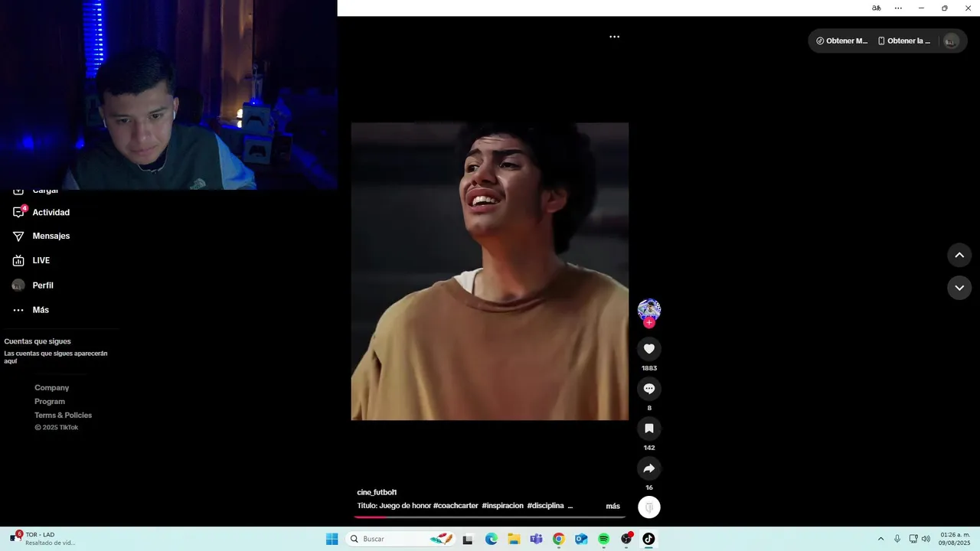The height and width of the screenshot is (551, 980).
Task: Open the translate icon in title bar
Action: tap(876, 8)
